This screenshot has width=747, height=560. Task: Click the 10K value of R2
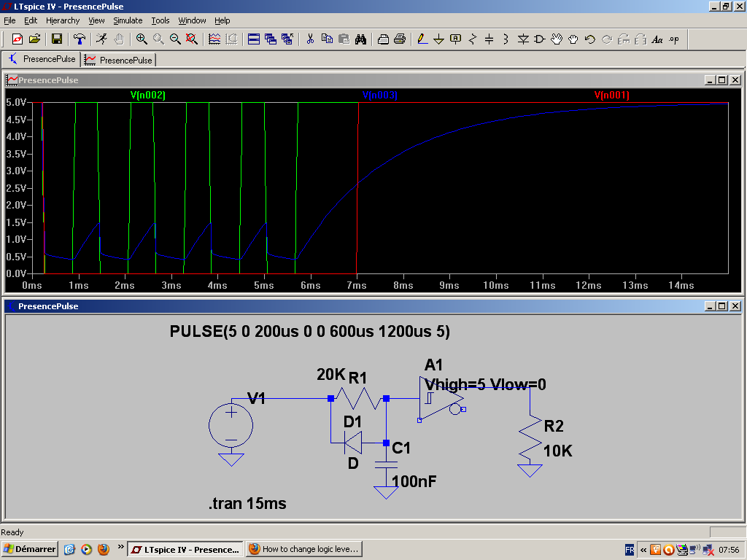click(x=558, y=451)
